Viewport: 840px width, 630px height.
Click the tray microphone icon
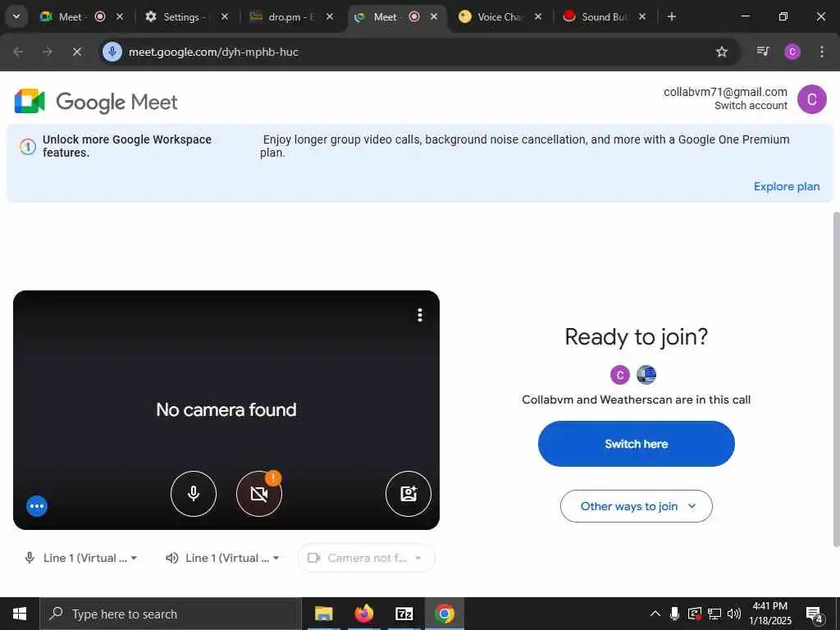tap(675, 614)
